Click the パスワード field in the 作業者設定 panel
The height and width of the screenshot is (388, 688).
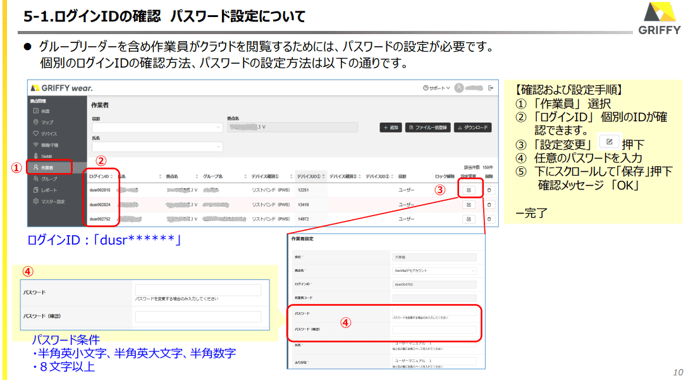(434, 311)
